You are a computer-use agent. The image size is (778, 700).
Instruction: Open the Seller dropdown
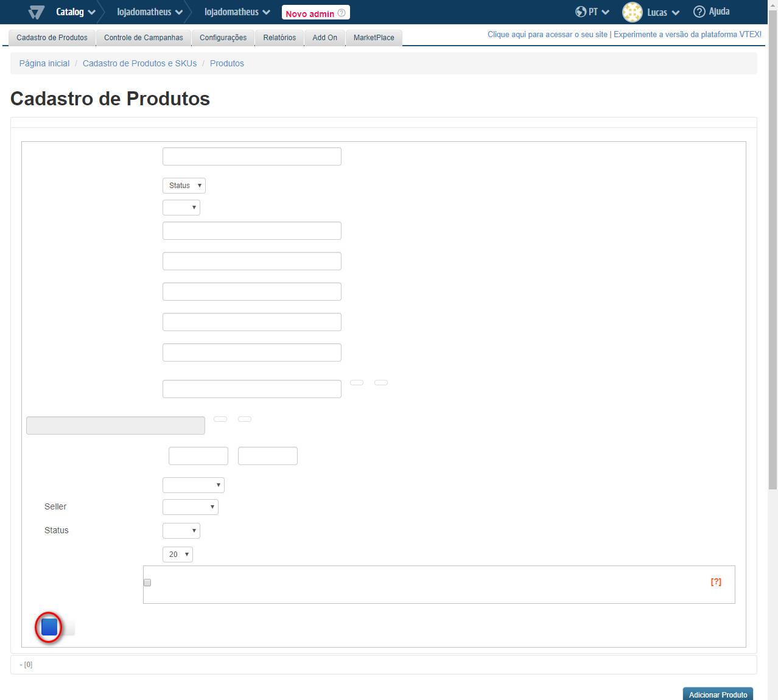(x=190, y=507)
